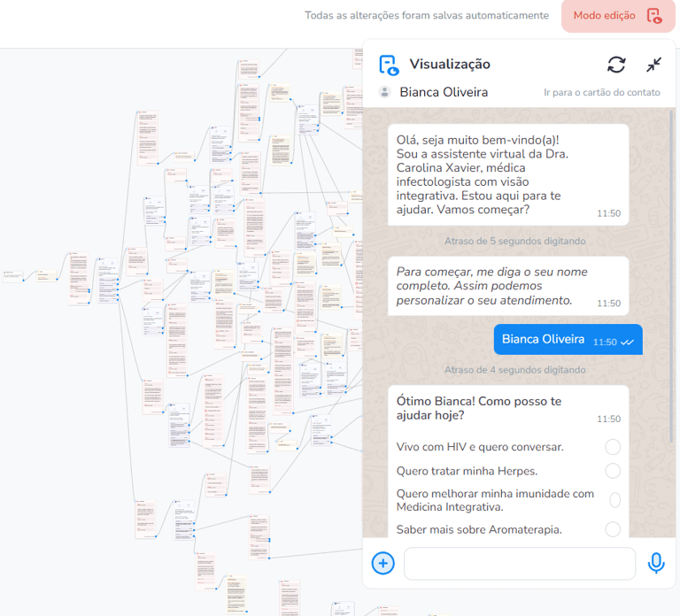Select option Vivo com HIV e quero conversar
Image resolution: width=680 pixels, height=616 pixels.
(613, 447)
